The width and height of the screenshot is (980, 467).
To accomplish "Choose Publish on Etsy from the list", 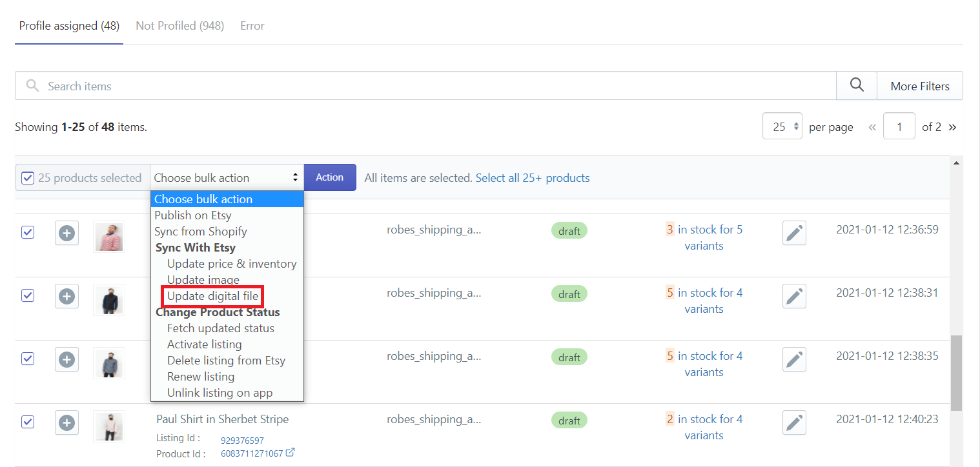I will pyautogui.click(x=192, y=215).
